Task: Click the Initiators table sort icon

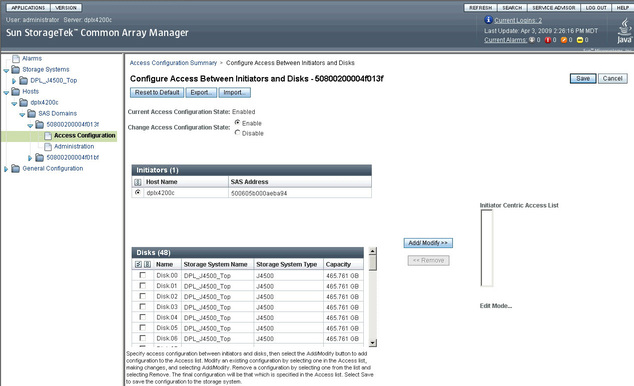Action: tap(137, 182)
